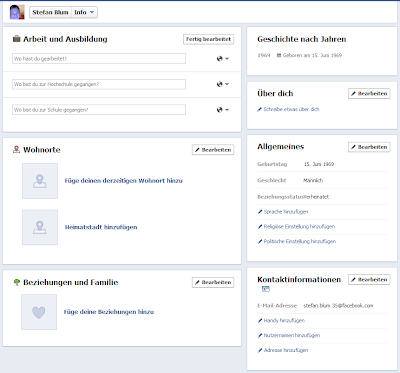400x373 pixels.
Task: Click the heart placeholder thumbnail
Action: pyautogui.click(x=39, y=312)
